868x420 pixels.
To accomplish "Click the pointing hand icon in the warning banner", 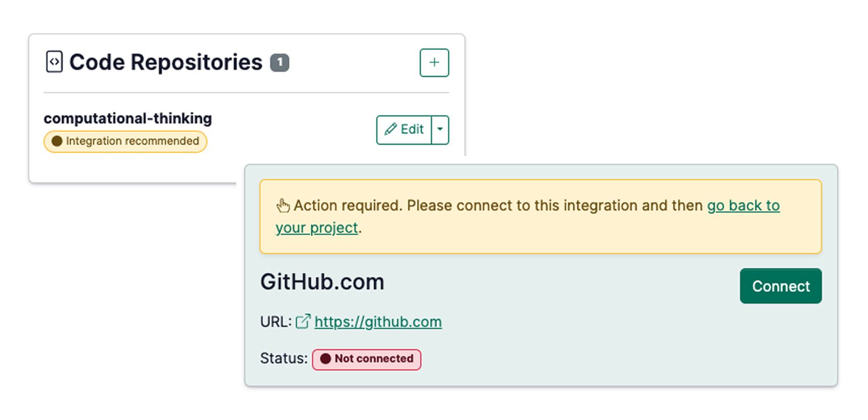I will (x=283, y=205).
